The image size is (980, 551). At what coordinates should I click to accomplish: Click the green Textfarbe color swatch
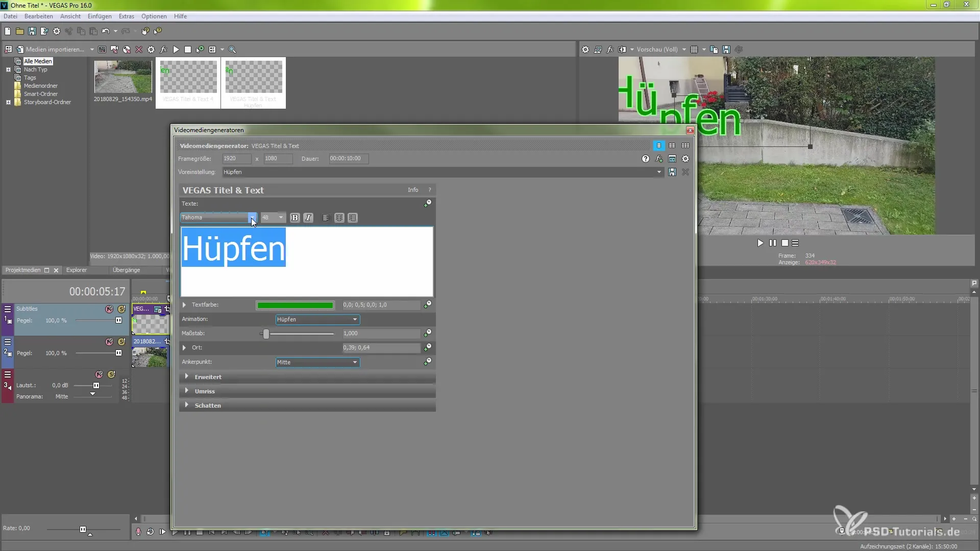295,305
